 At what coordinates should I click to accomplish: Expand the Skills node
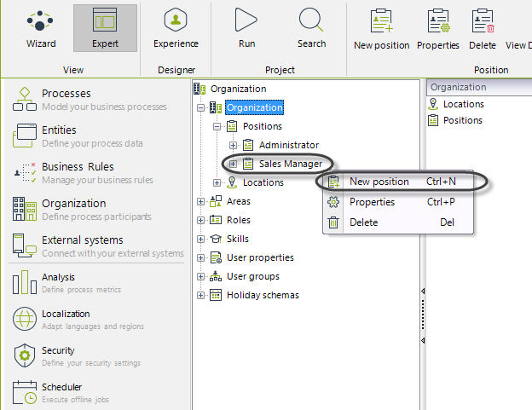point(200,239)
